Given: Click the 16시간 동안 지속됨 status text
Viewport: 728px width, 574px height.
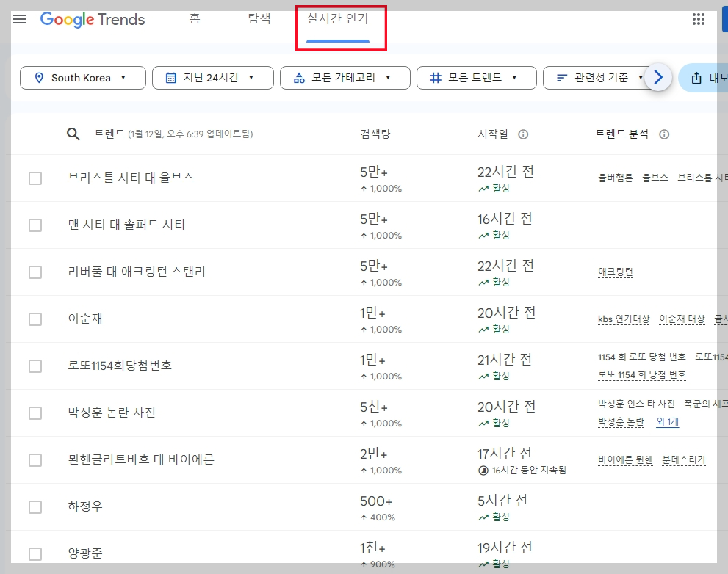Looking at the screenshot, I should pos(529,471).
